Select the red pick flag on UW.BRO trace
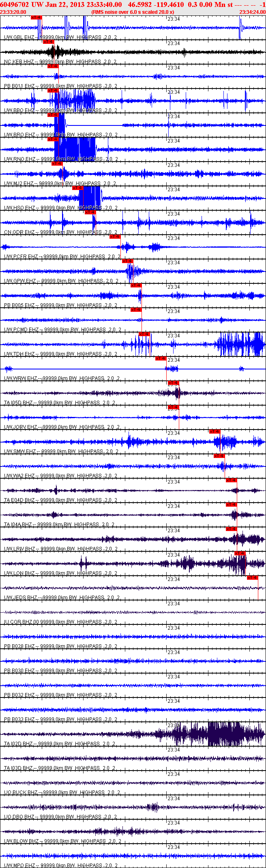 [x=53, y=115]
